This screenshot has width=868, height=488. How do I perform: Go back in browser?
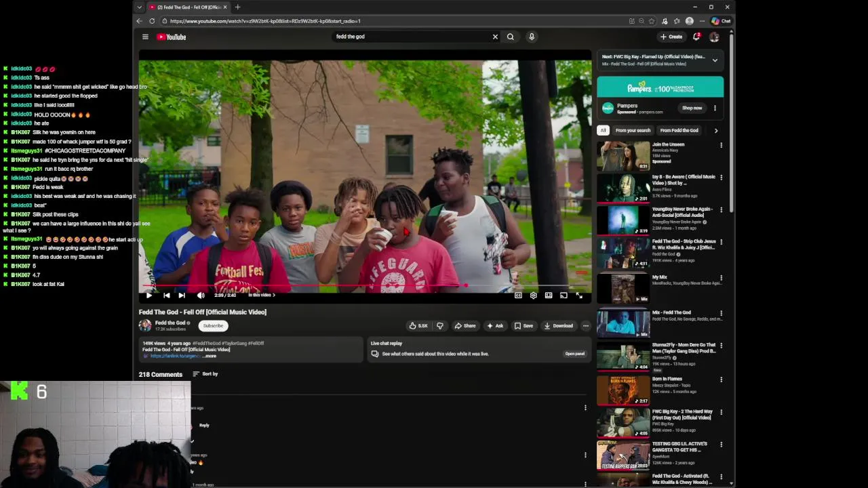point(139,21)
